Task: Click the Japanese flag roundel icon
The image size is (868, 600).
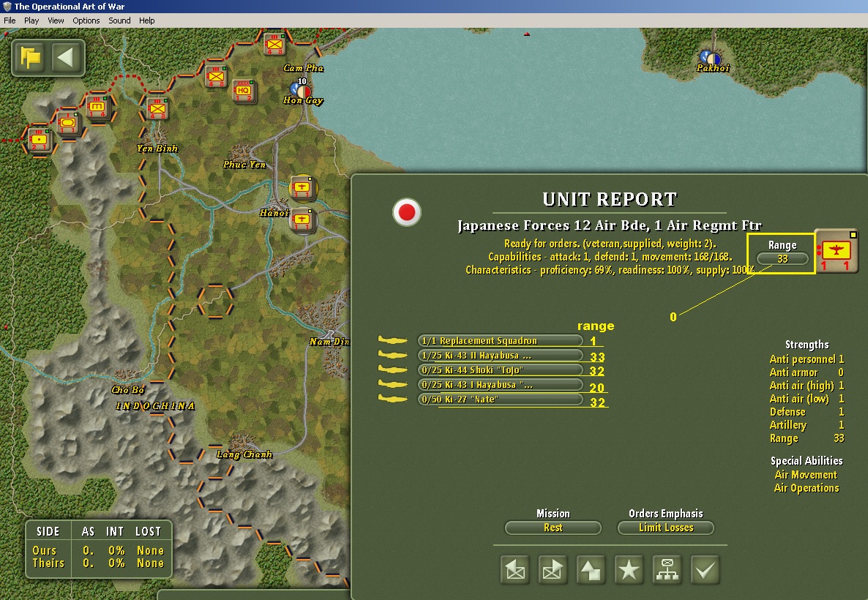Action: coord(407,212)
